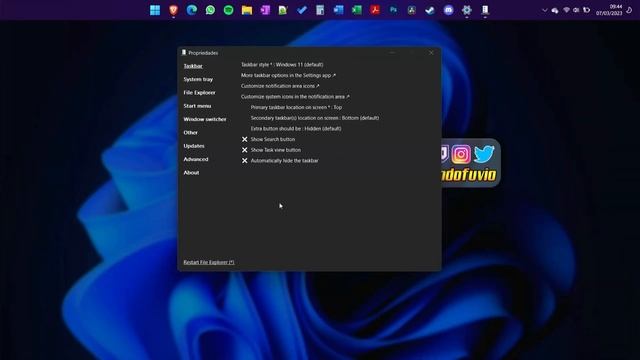Open Microsoft To Do checkmark icon
Screen dimensions: 640x360
(x=302, y=10)
